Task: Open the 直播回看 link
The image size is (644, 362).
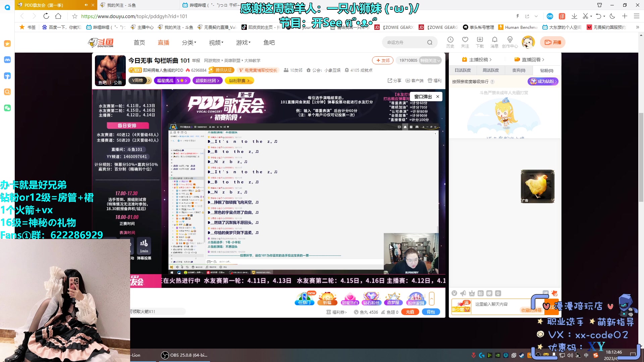Action: pyautogui.click(x=529, y=60)
